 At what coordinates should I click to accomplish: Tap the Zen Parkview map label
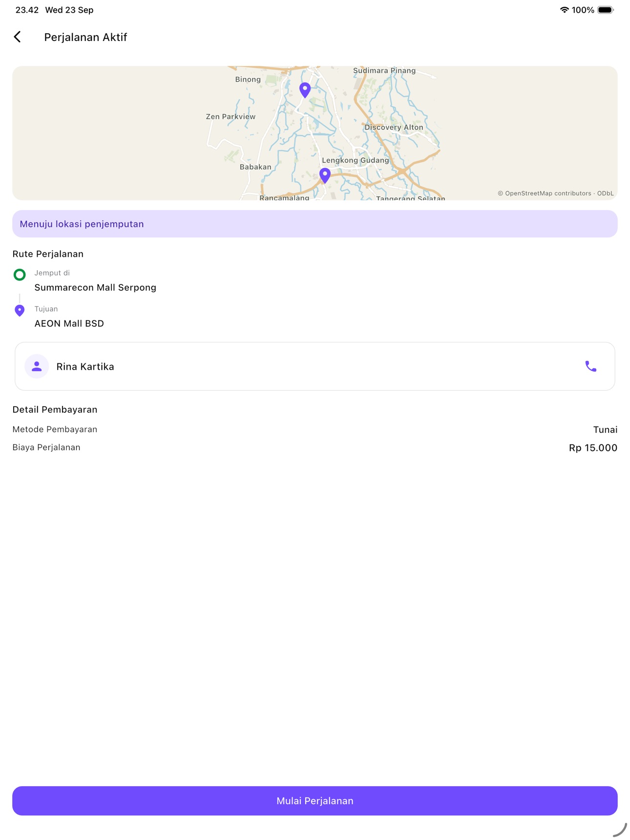pyautogui.click(x=231, y=117)
